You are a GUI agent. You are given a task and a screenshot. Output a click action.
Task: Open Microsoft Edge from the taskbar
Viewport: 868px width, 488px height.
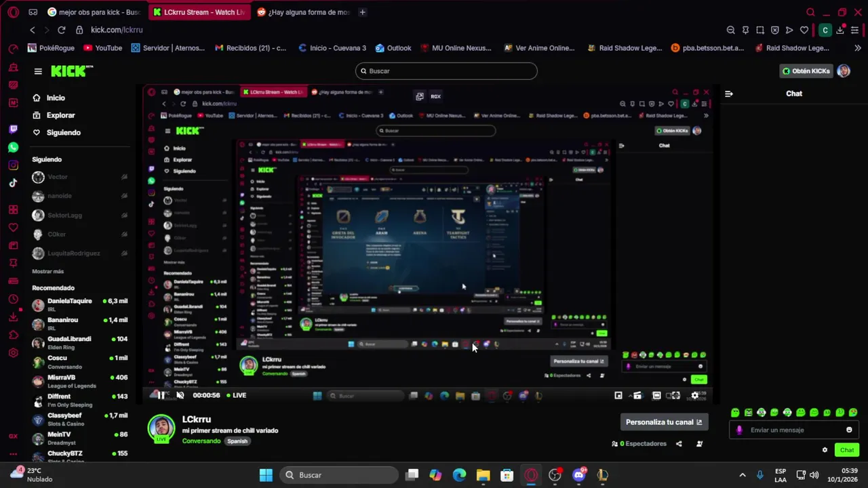click(459, 475)
